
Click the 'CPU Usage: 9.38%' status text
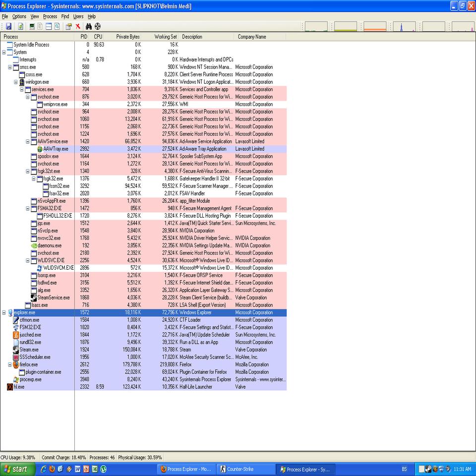tap(18, 458)
